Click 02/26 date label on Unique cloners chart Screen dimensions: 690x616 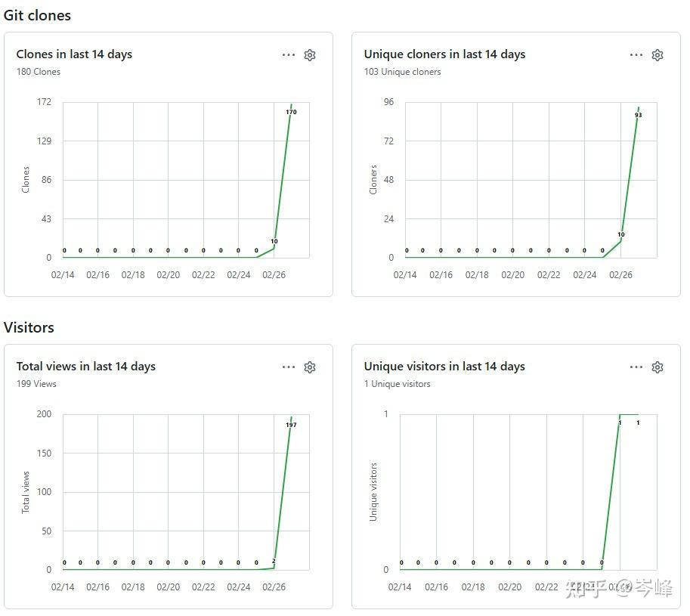point(620,275)
